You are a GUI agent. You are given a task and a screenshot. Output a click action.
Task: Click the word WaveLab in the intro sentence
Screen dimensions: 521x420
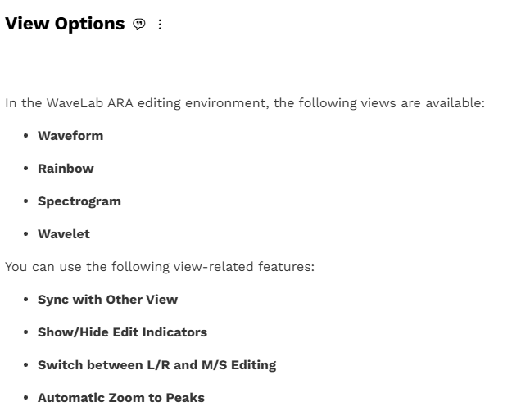[x=75, y=103]
